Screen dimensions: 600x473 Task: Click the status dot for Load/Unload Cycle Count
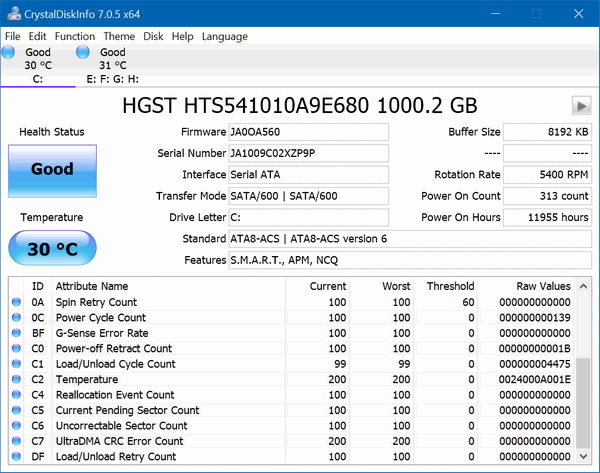pyautogui.click(x=16, y=364)
